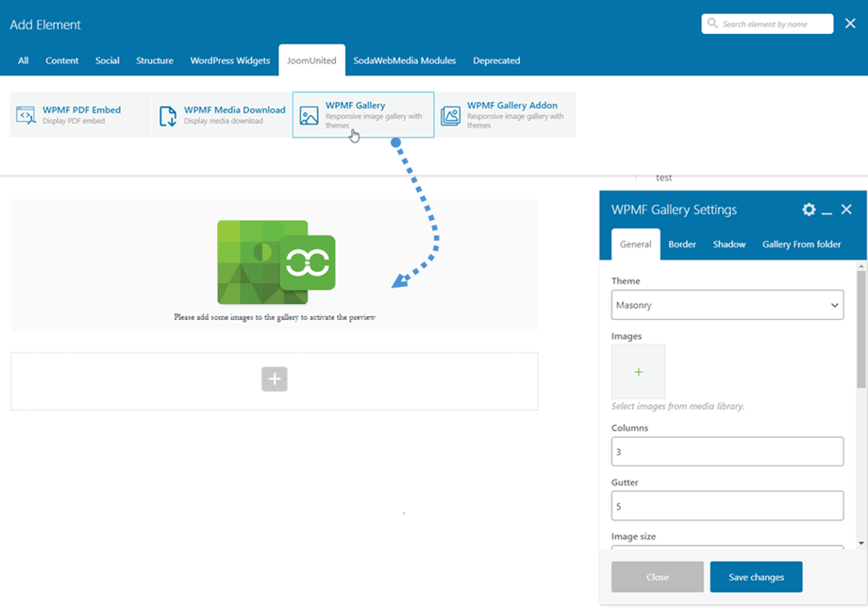Select the WordPress Widgets category tab
The width and height of the screenshot is (868, 609).
pyautogui.click(x=230, y=60)
